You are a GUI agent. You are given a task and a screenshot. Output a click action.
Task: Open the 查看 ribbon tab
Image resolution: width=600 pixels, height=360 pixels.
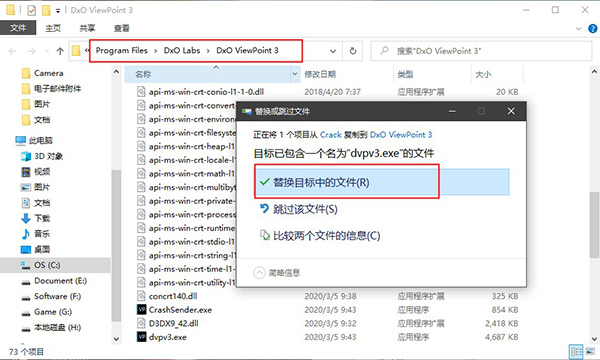click(x=122, y=28)
